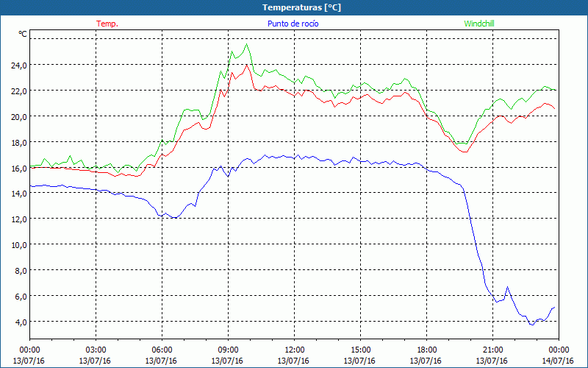This screenshot has height=368, width=588.
Task: Click the 14/07/16 date label
Action: click(x=558, y=361)
